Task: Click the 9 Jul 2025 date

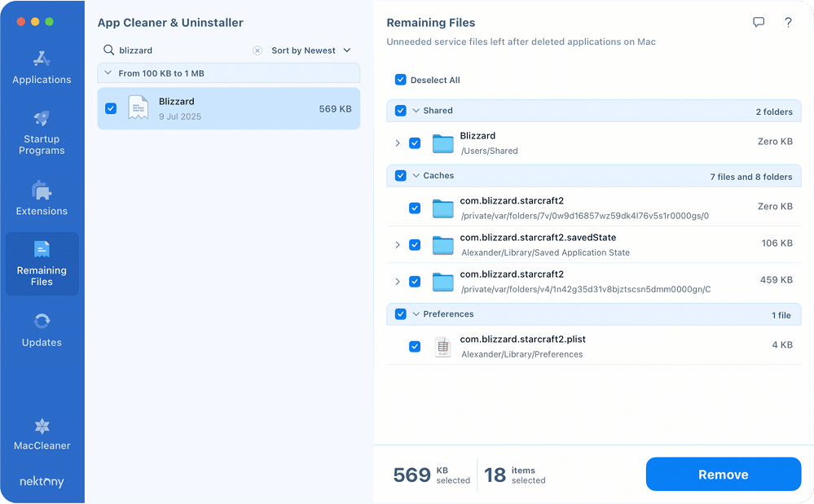Action: coord(180,116)
